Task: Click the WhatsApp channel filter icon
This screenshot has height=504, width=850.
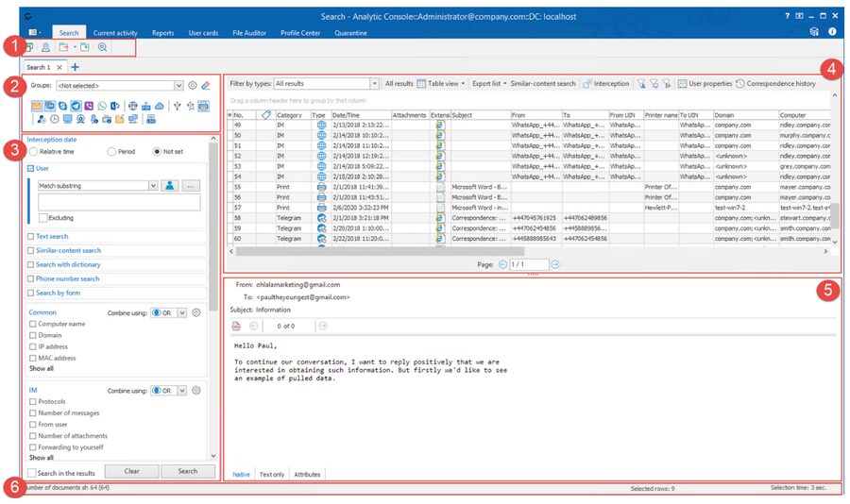Action: (x=102, y=106)
